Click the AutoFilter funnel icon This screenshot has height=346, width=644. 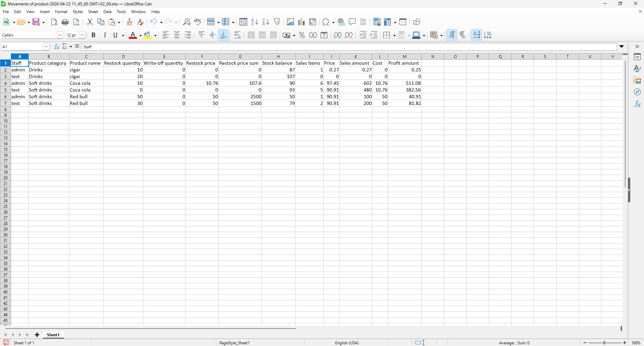(x=277, y=22)
